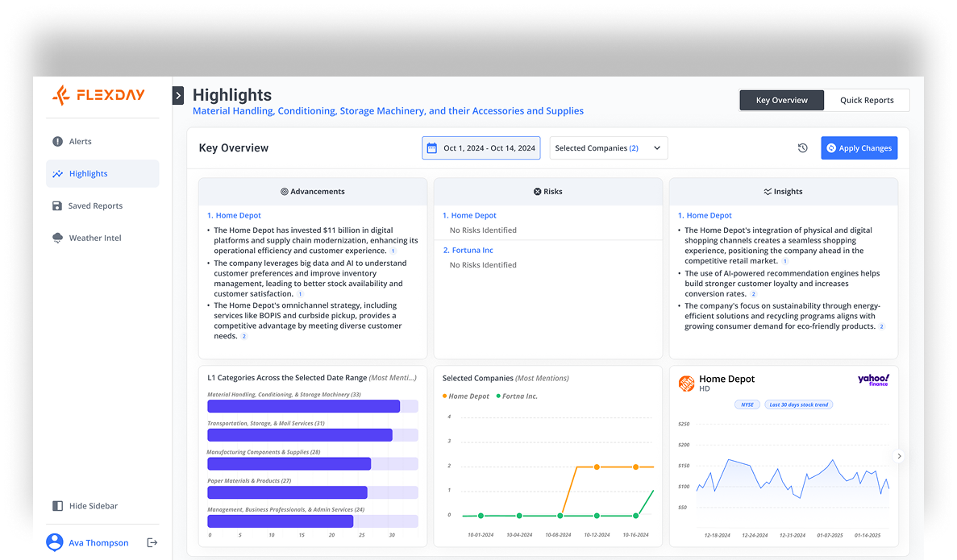Collapse the sidebar with the arrow toggle

[x=178, y=96]
